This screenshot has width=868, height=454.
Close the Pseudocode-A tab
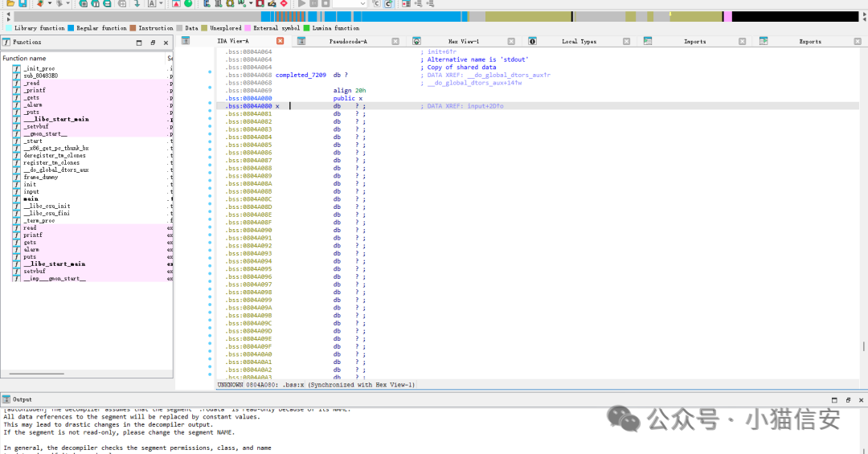[395, 41]
